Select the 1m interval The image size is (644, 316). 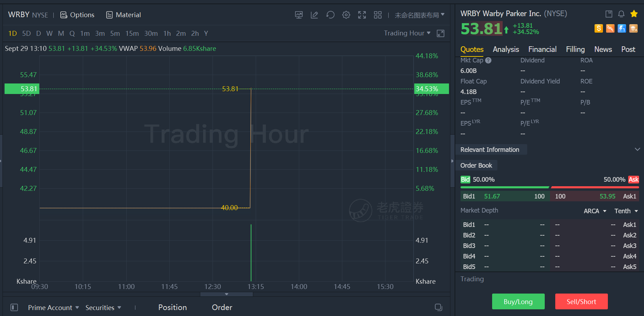pos(85,33)
